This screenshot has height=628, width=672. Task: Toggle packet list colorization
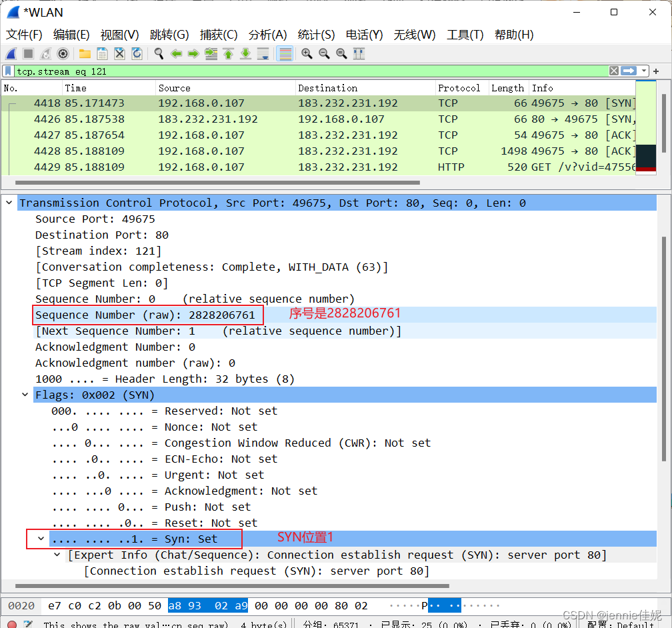point(285,53)
